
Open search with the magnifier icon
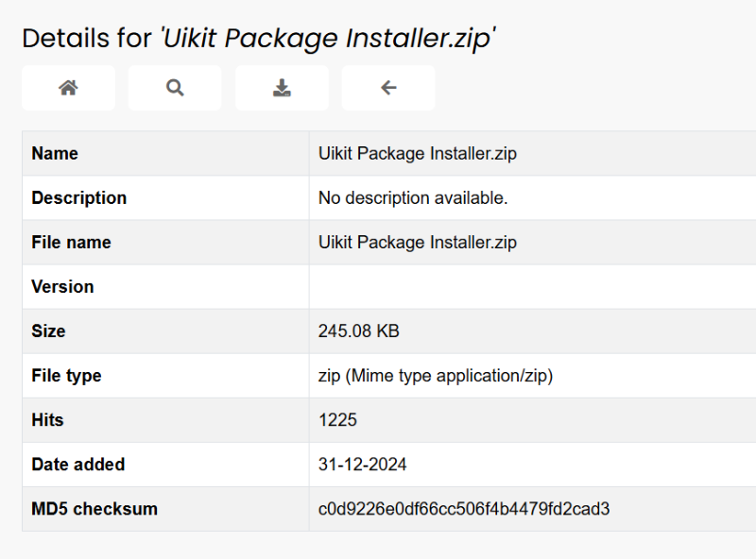175,88
